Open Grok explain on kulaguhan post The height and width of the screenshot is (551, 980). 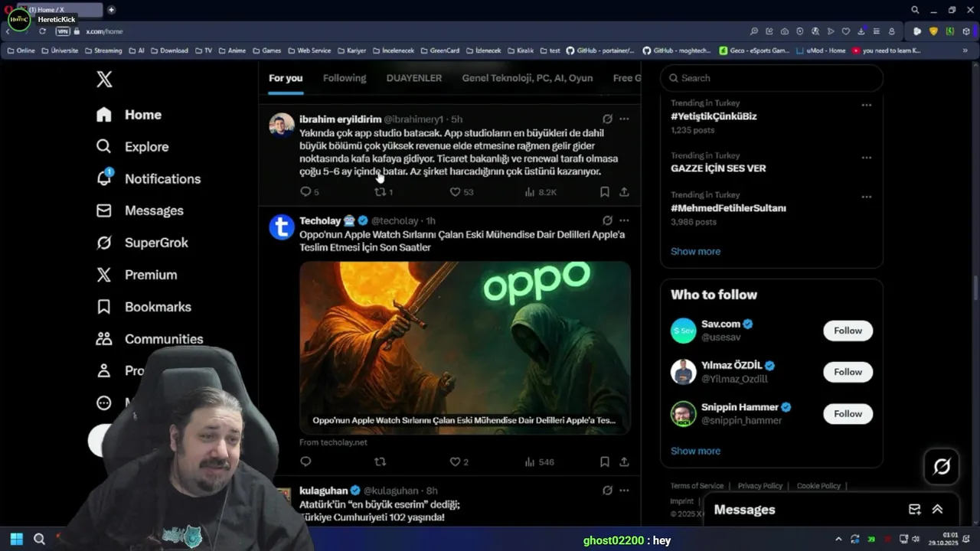(x=607, y=490)
